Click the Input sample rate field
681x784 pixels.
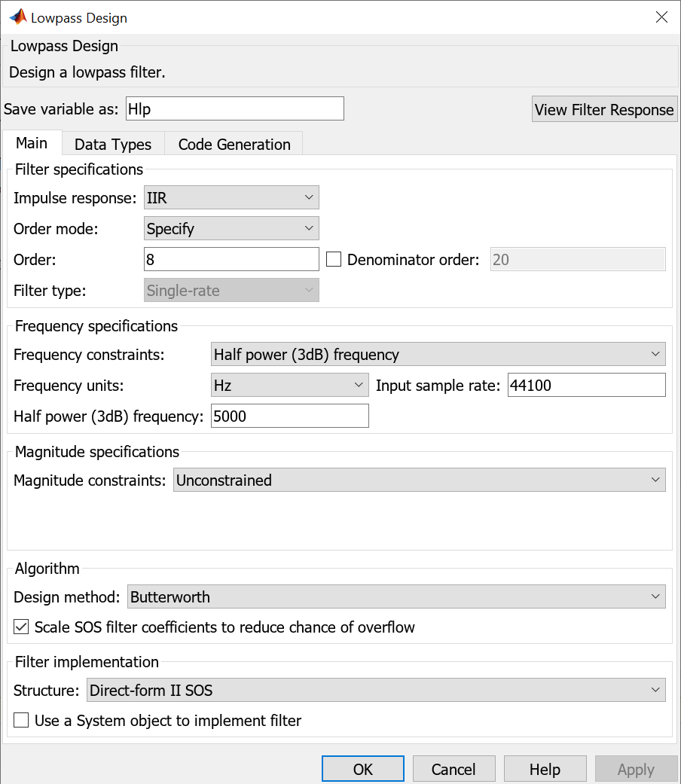click(x=586, y=386)
